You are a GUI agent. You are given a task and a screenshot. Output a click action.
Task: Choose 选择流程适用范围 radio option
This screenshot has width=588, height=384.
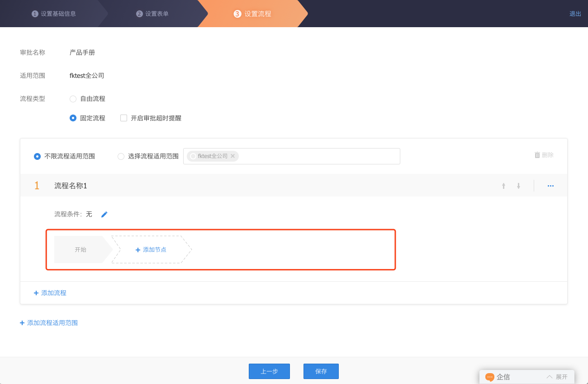(x=121, y=156)
